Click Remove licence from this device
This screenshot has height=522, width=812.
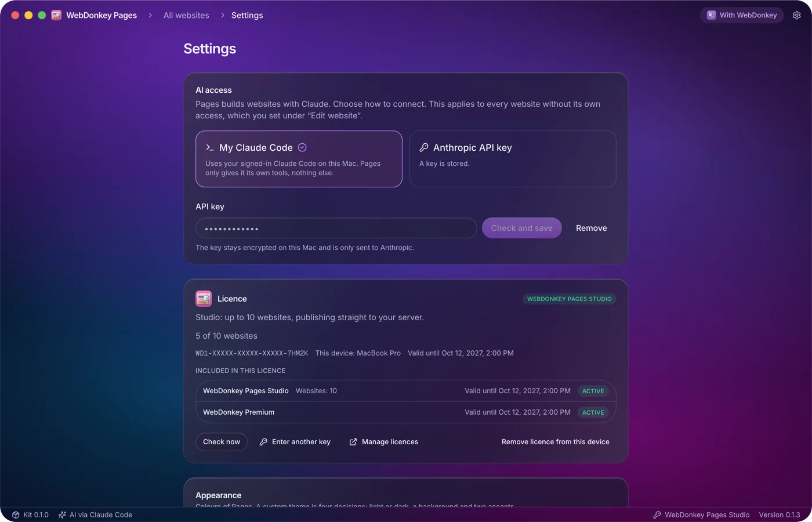(x=556, y=442)
